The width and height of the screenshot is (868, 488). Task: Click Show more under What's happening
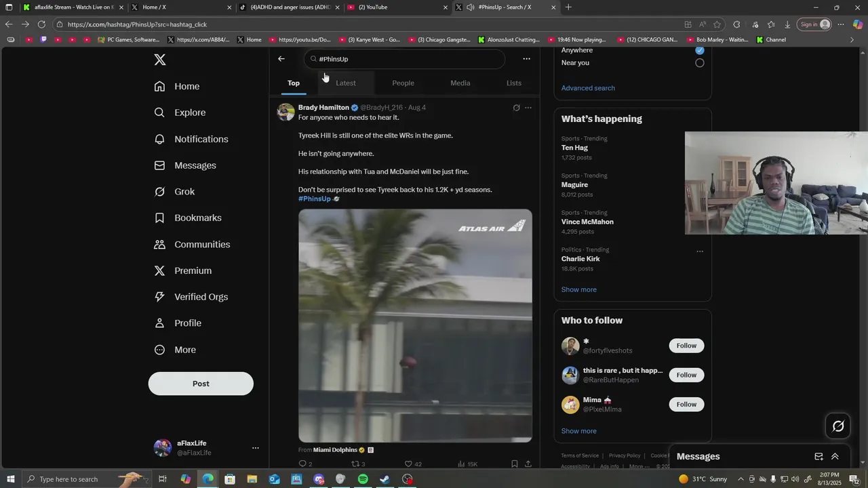coord(579,289)
